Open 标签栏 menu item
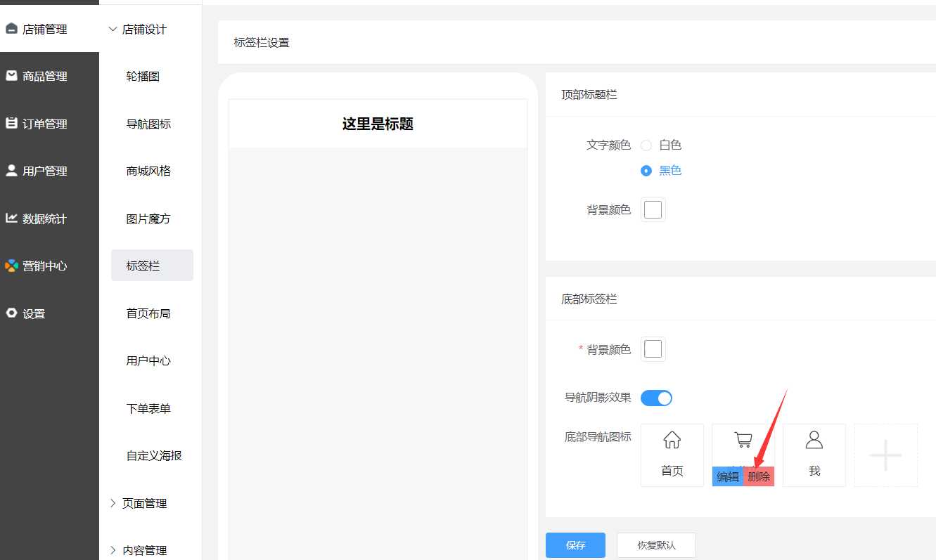Viewport: 936px width, 560px height. (152, 266)
